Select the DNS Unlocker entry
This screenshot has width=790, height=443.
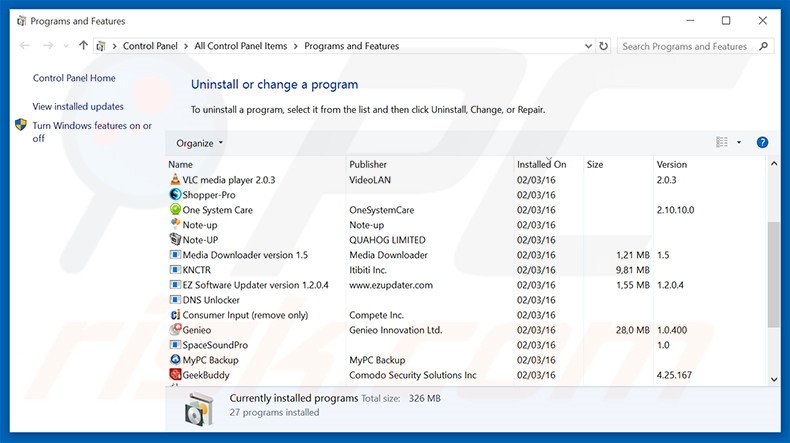coord(211,300)
